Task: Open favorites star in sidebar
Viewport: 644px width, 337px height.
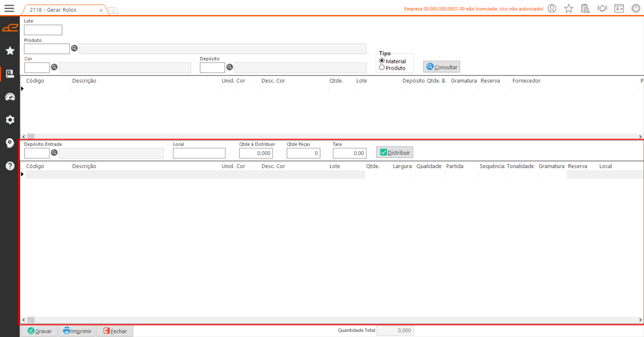Action: click(10, 51)
